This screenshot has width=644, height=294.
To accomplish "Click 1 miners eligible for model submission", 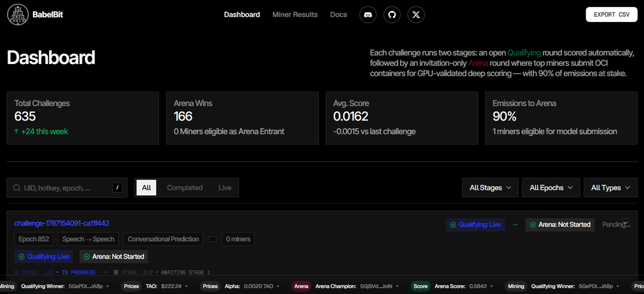I will (555, 132).
